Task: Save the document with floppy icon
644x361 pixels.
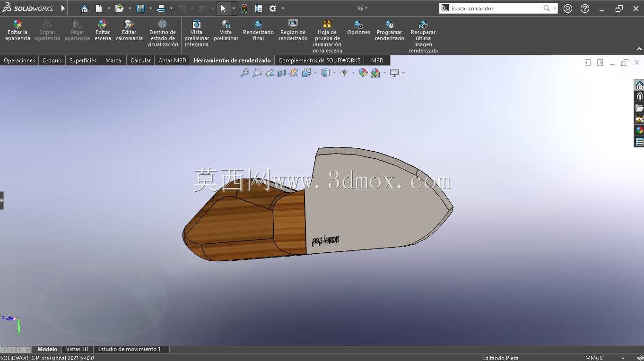Action: coord(140,9)
